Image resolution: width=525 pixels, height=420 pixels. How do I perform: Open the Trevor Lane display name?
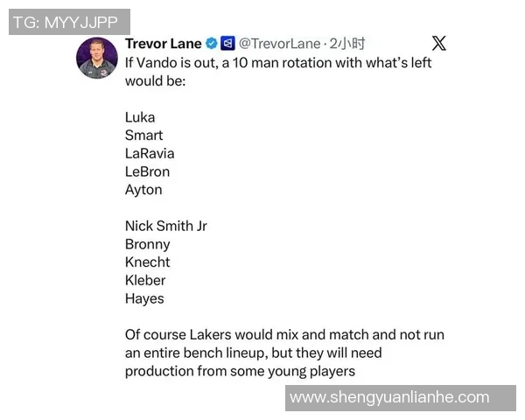coord(164,43)
